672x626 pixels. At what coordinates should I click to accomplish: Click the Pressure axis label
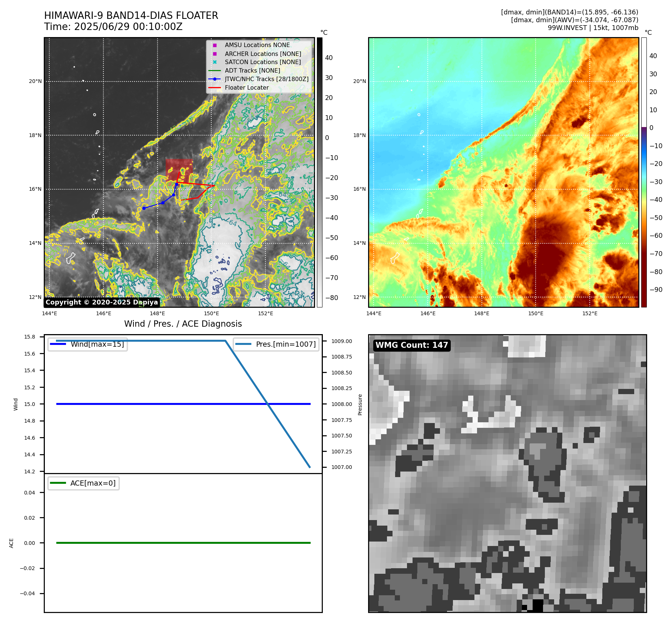(x=360, y=404)
